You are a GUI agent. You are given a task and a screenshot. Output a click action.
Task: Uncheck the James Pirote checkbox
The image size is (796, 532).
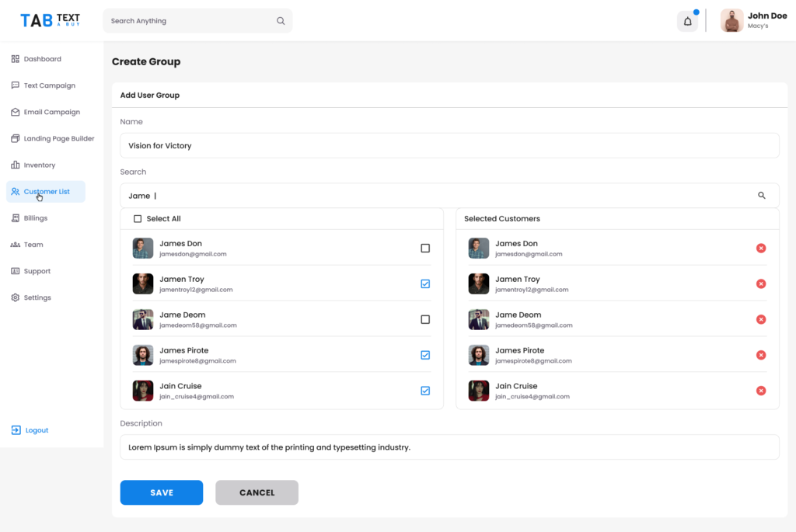point(425,355)
